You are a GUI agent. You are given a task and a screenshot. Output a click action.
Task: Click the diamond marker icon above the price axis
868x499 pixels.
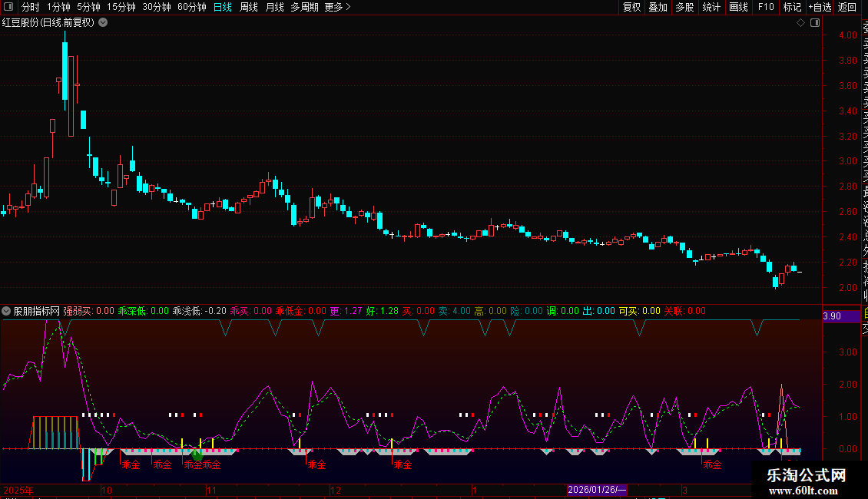coord(800,22)
